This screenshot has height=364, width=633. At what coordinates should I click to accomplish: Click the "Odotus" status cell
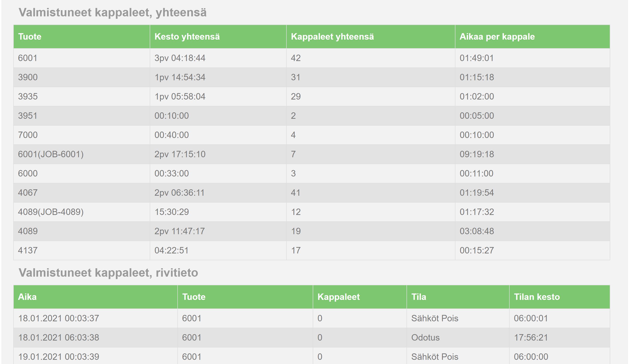(425, 337)
